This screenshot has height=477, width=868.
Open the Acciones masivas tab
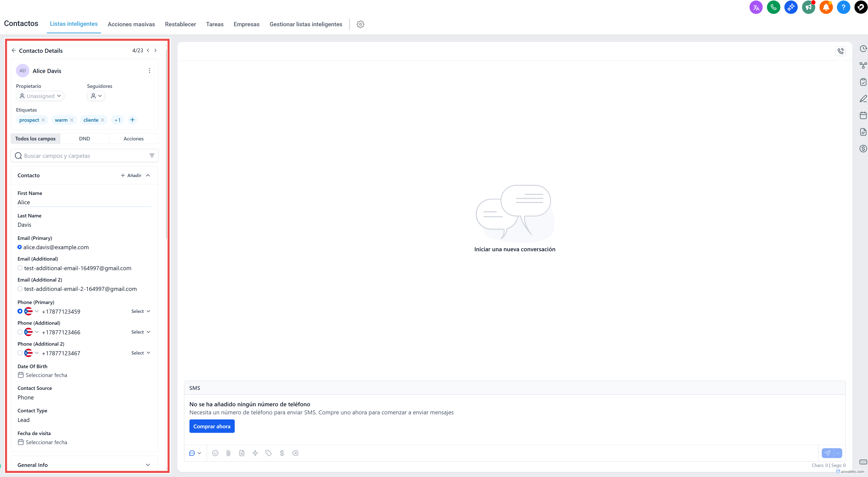(131, 24)
